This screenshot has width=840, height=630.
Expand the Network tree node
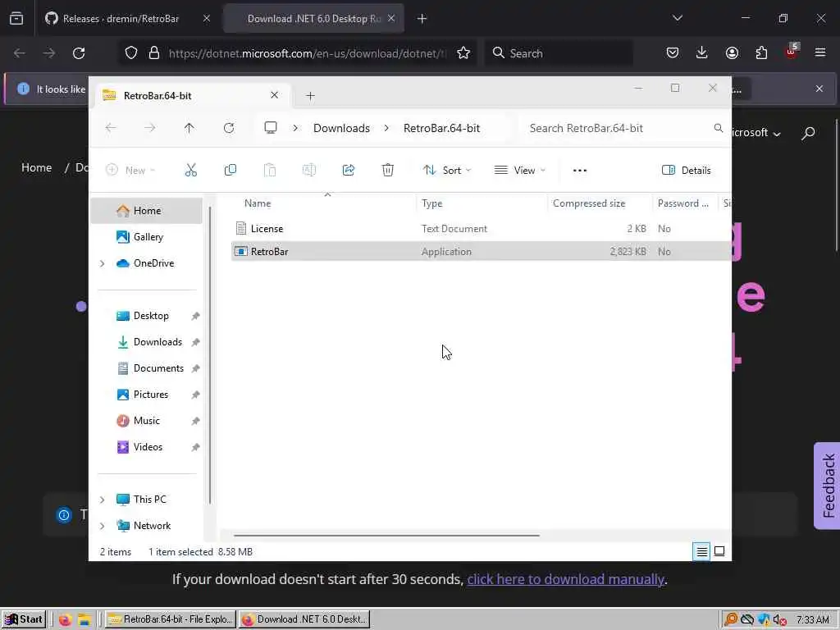(x=102, y=526)
